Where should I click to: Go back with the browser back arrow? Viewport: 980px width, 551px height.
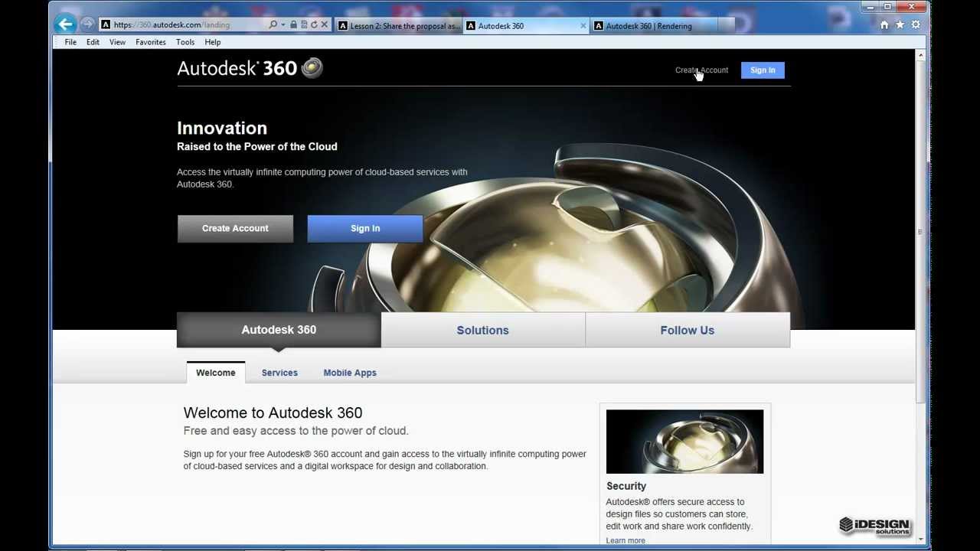click(65, 24)
